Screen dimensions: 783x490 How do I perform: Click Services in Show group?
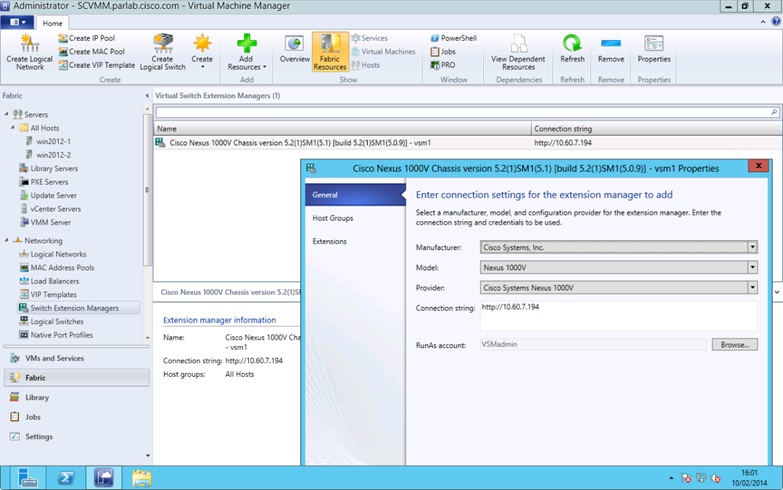(x=370, y=38)
